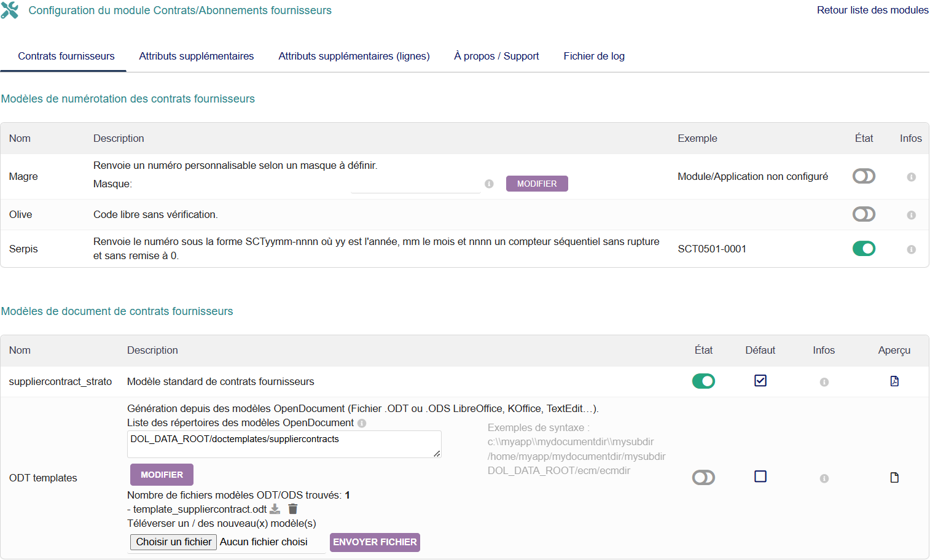Image resolution: width=930 pixels, height=560 pixels.
Task: Enable the Magre numbering model
Action: click(x=863, y=176)
